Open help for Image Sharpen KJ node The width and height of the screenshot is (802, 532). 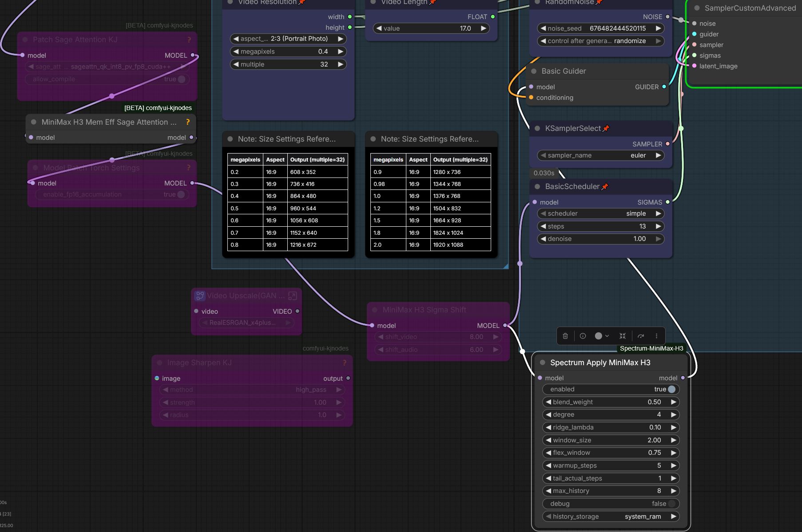345,363
